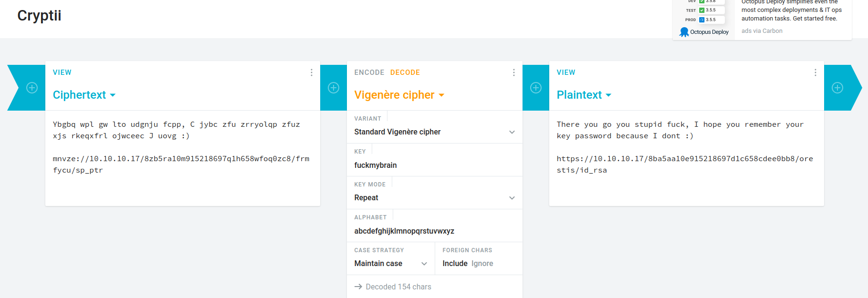Edit the key field containing fuckmybrain
This screenshot has height=298, width=868.
(435, 165)
